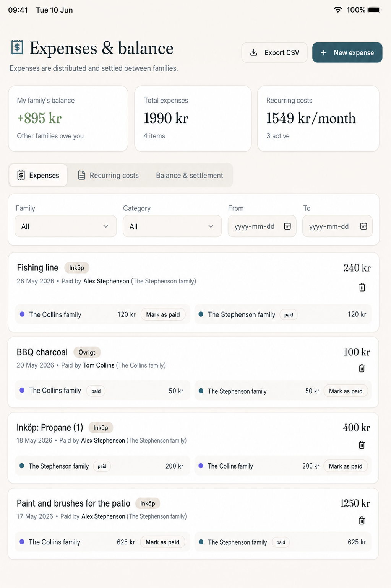The width and height of the screenshot is (391, 588).
Task: Click the 100 kr amount of BBQ charcoal
Action: point(357,352)
